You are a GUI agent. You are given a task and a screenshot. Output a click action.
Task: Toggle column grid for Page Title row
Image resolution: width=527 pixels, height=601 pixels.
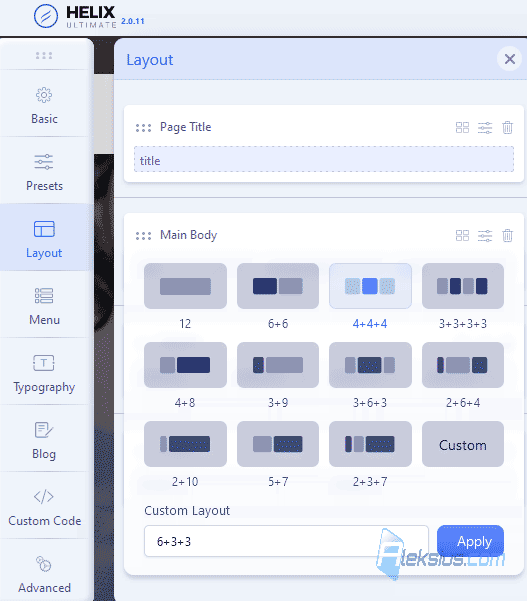(462, 127)
